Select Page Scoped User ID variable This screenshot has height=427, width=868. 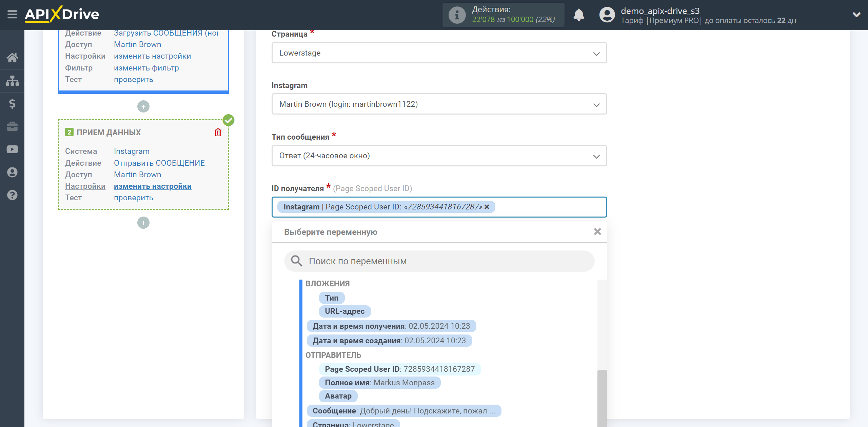click(400, 369)
